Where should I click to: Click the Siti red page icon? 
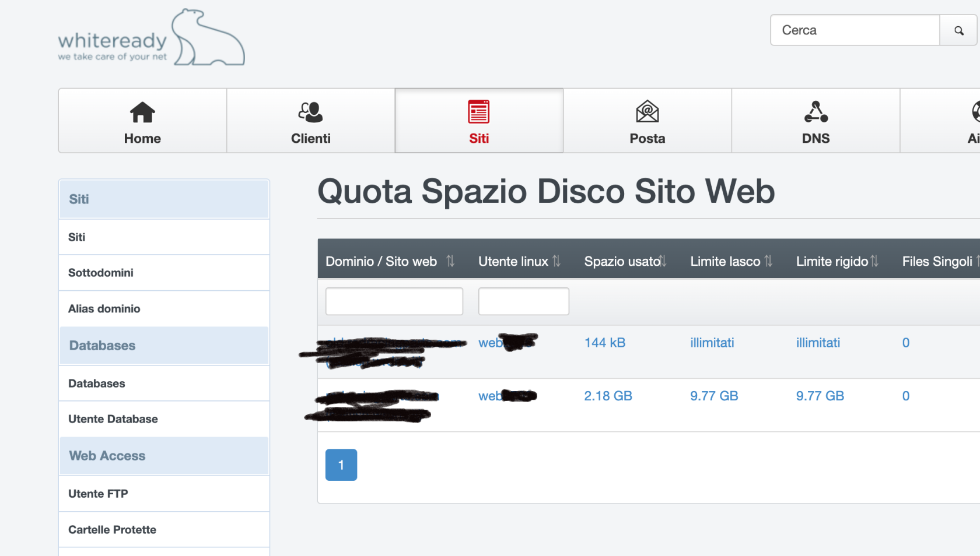(479, 112)
